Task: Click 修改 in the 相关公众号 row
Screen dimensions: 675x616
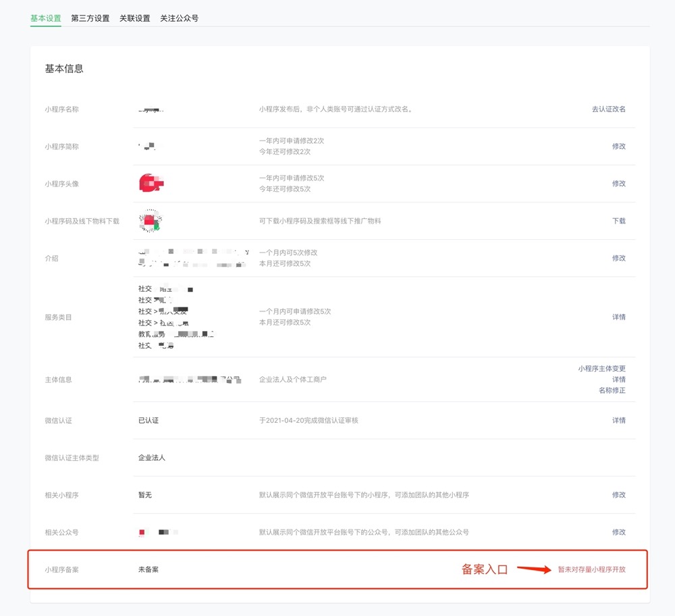Action: click(x=618, y=532)
